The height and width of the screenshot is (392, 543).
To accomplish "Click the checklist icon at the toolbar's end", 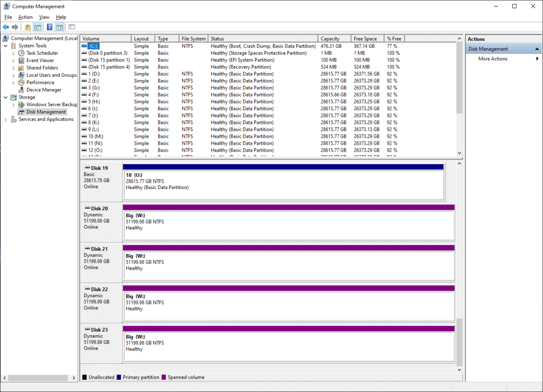I will click(x=72, y=27).
